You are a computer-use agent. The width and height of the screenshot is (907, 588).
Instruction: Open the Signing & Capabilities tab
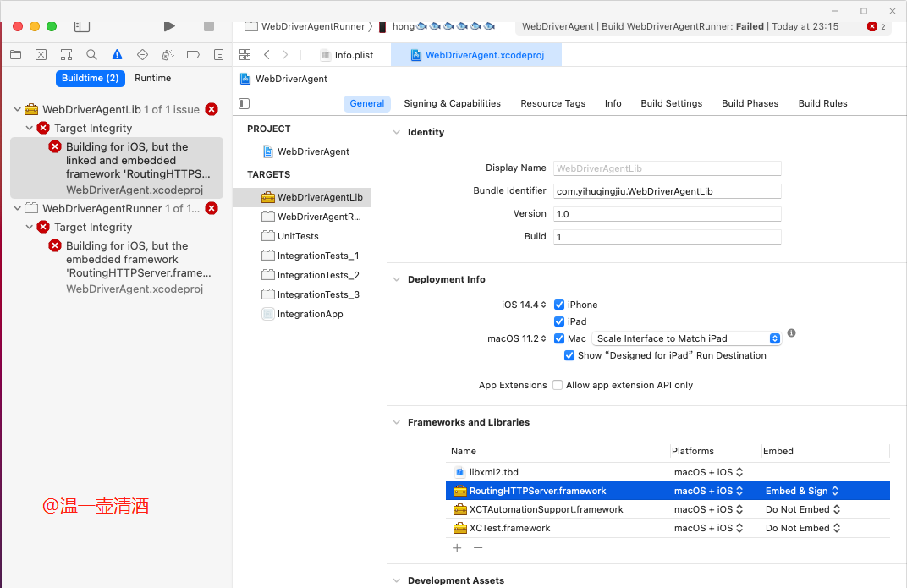tap(453, 103)
